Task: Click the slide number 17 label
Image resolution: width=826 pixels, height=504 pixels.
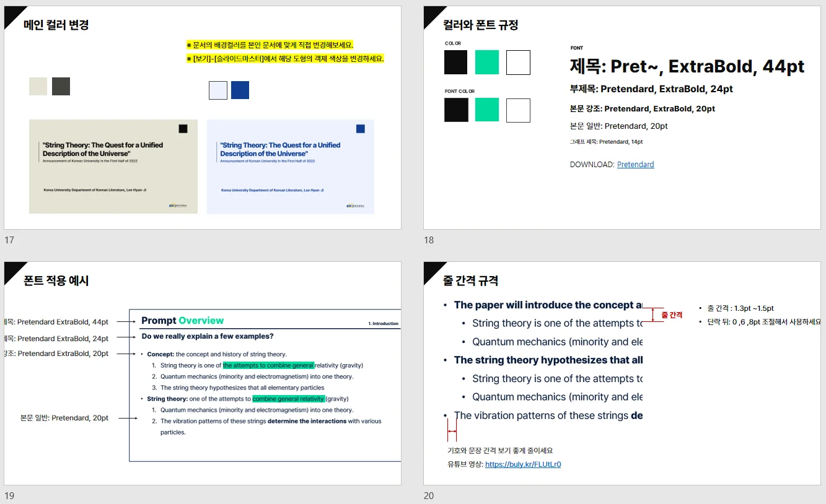Action: click(x=9, y=240)
